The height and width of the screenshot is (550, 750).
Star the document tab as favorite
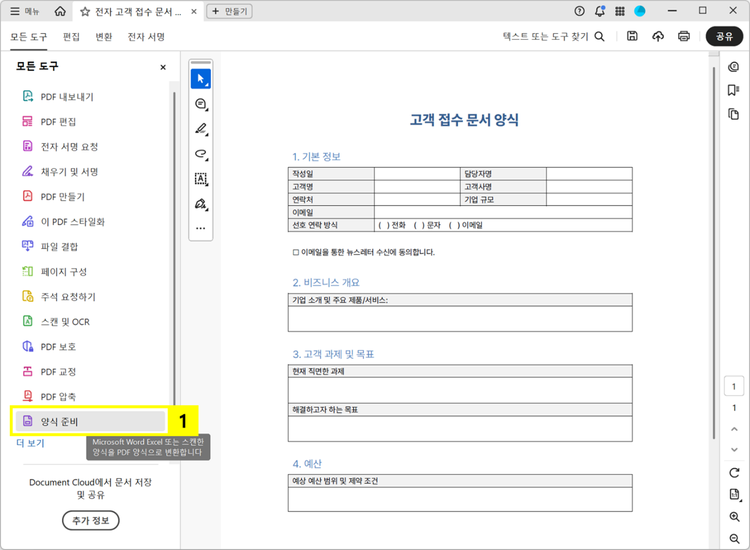coord(85,11)
